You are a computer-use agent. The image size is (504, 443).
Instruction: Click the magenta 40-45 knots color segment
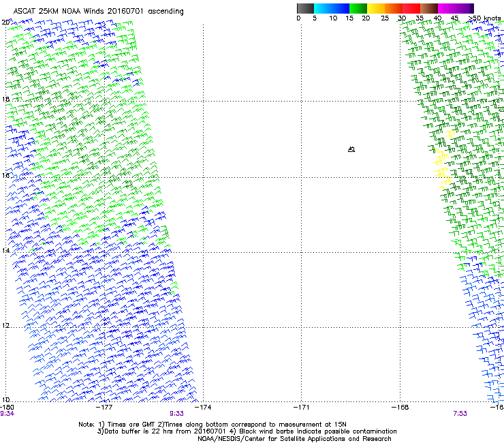(447, 8)
